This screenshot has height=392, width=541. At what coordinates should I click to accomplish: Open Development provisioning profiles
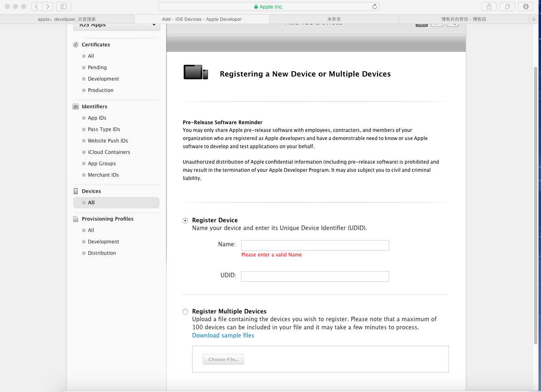point(103,242)
